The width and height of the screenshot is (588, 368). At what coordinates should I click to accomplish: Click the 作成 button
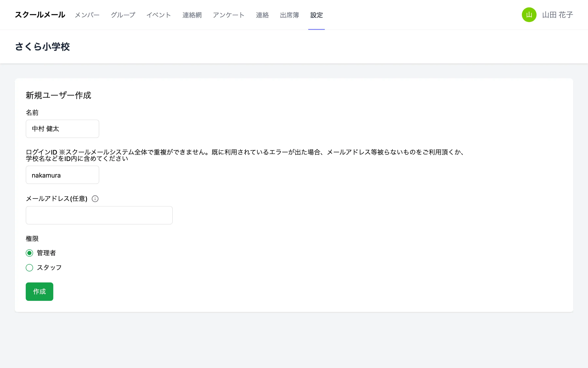coord(39,292)
